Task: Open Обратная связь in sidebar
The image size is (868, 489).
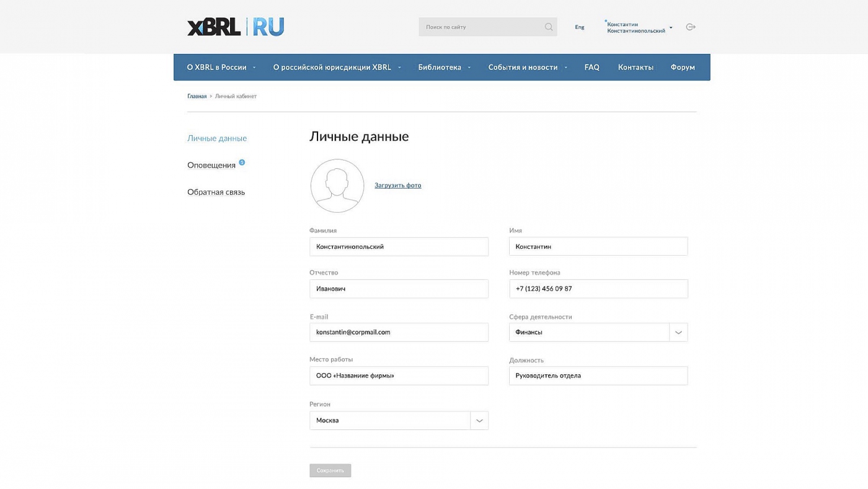Action: pos(216,192)
